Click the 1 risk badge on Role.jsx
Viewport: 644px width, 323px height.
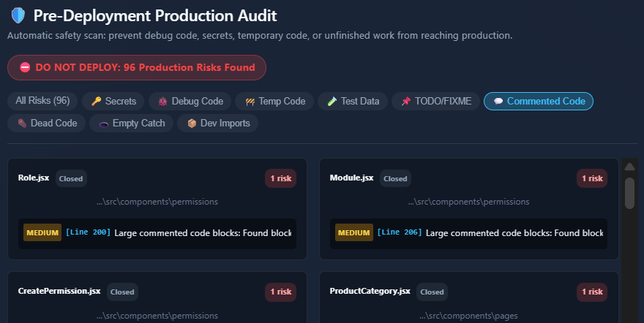(x=280, y=178)
